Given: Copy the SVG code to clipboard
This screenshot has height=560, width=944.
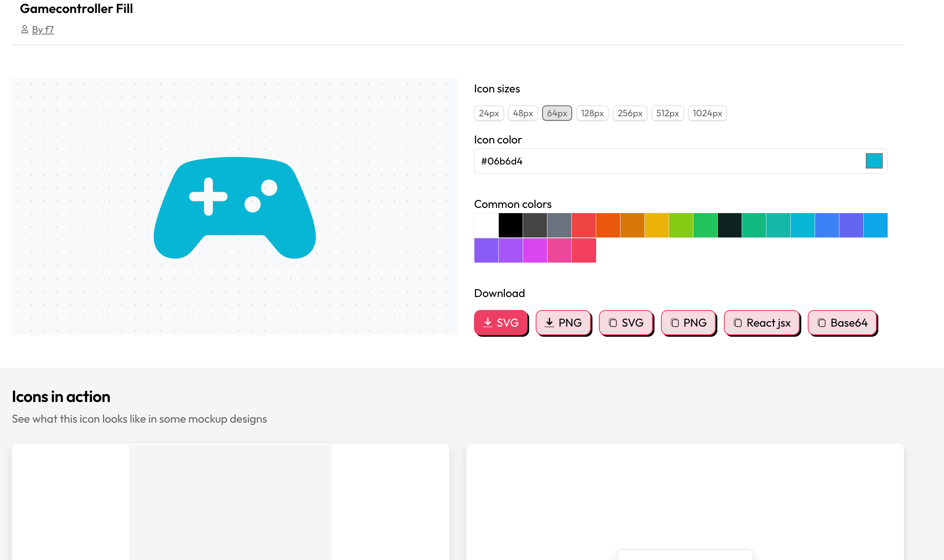Looking at the screenshot, I should [x=626, y=323].
